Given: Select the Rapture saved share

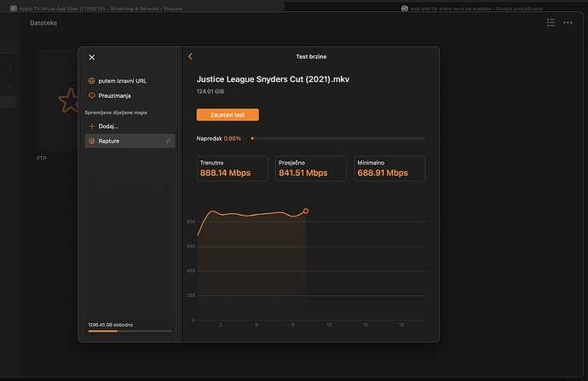Looking at the screenshot, I should [x=130, y=141].
